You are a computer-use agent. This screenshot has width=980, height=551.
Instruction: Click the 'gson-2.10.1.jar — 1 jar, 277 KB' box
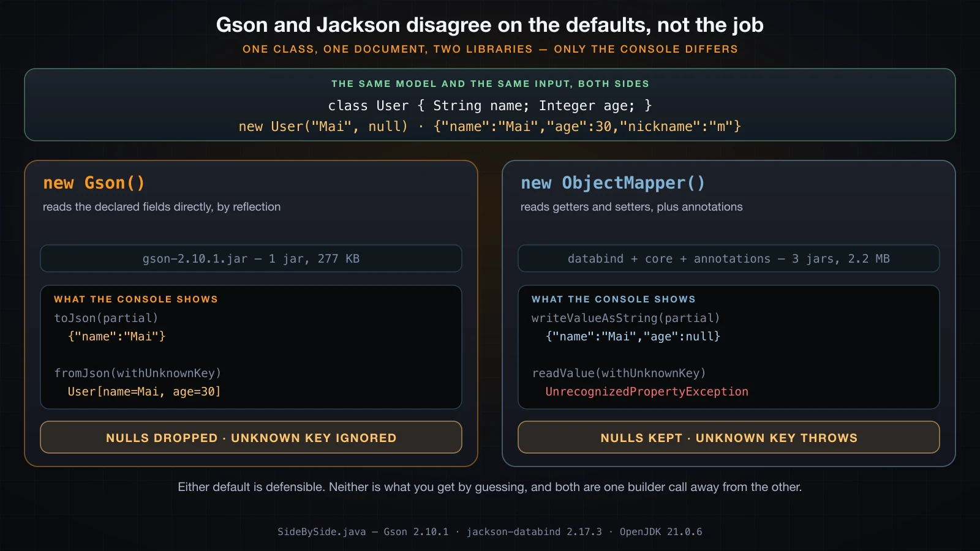click(x=251, y=258)
